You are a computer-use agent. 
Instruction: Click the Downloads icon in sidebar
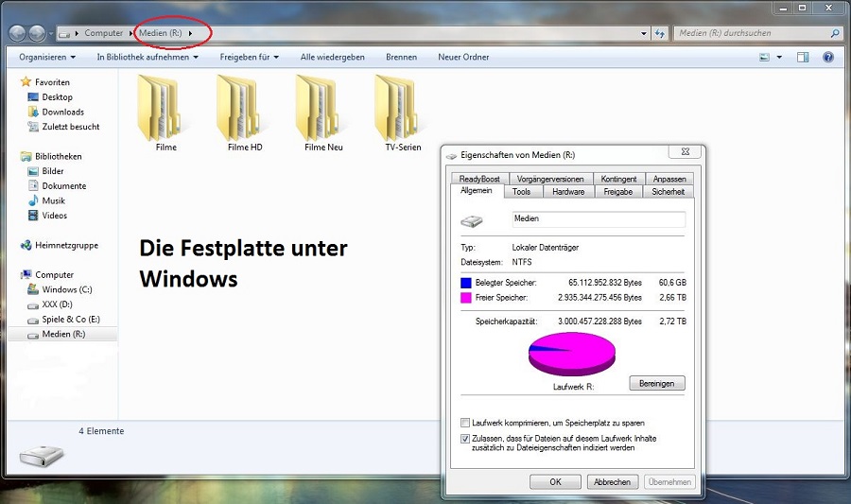tap(33, 112)
